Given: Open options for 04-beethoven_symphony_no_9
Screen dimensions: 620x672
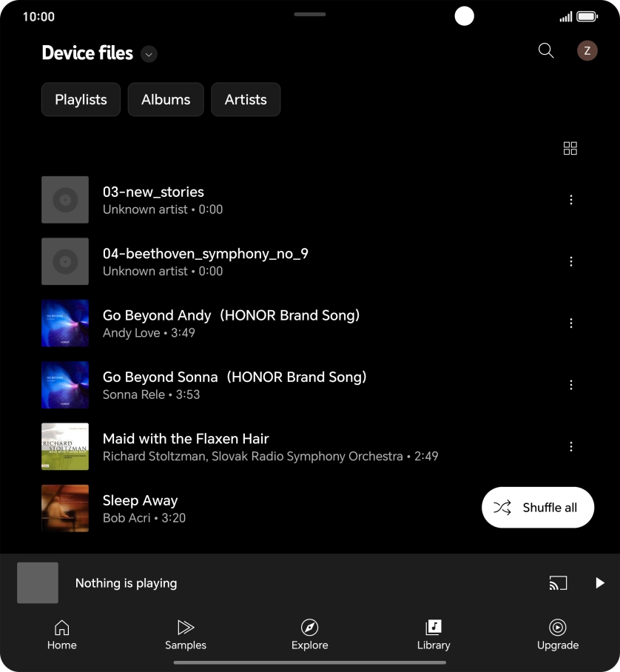Looking at the screenshot, I should pos(570,261).
